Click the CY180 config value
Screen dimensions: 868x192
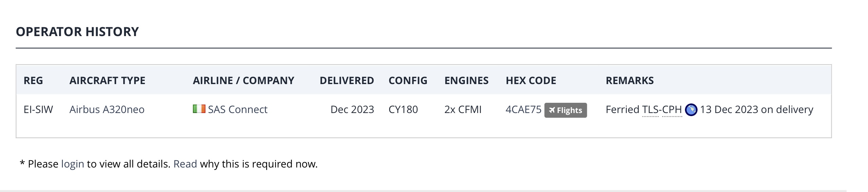[403, 110]
